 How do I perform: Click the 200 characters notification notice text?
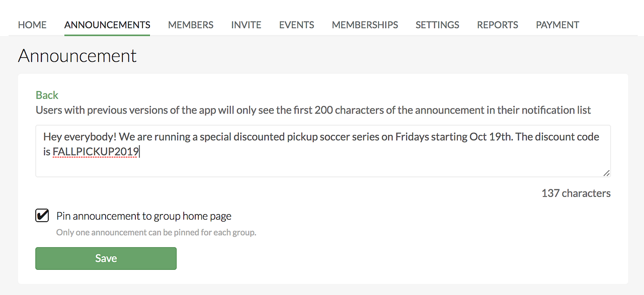pyautogui.click(x=313, y=110)
